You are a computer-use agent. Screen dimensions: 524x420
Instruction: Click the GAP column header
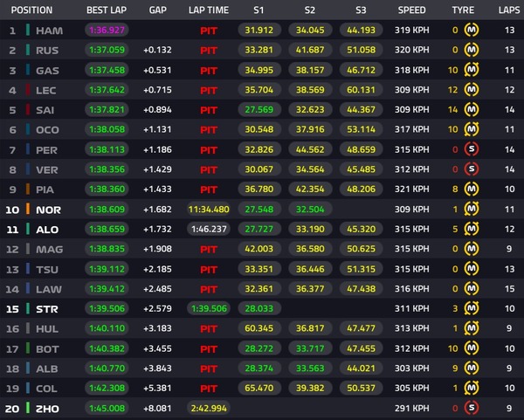(157, 10)
